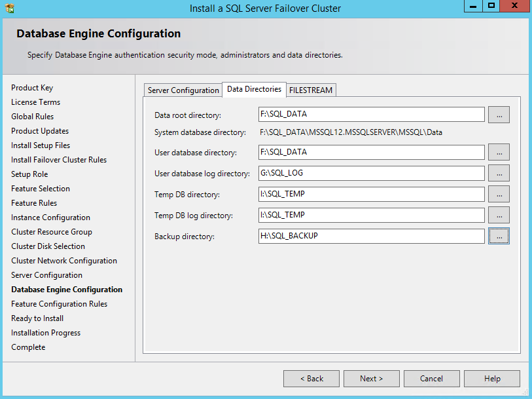Open Help for this setup page
The height and width of the screenshot is (399, 532).
click(x=492, y=379)
